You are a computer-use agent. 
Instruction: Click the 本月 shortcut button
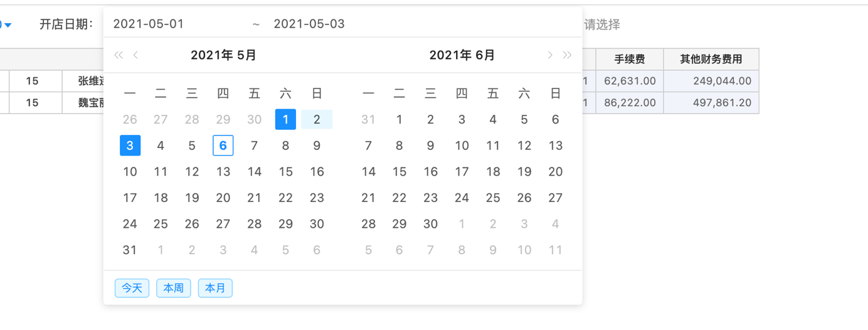(x=215, y=288)
